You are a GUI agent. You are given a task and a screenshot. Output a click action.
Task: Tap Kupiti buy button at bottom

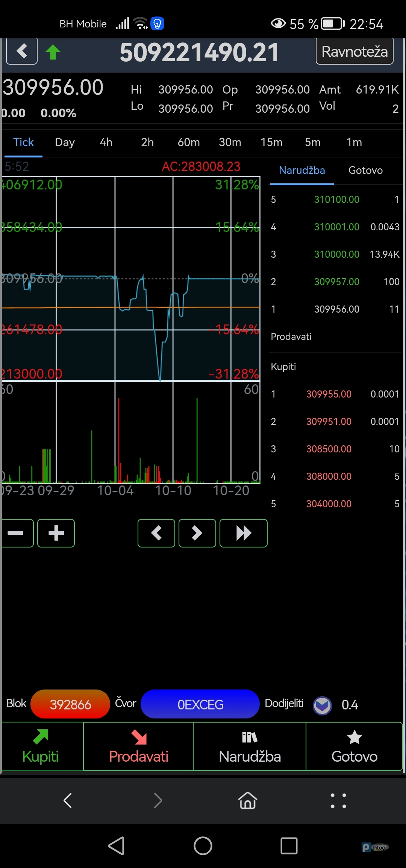point(41,747)
